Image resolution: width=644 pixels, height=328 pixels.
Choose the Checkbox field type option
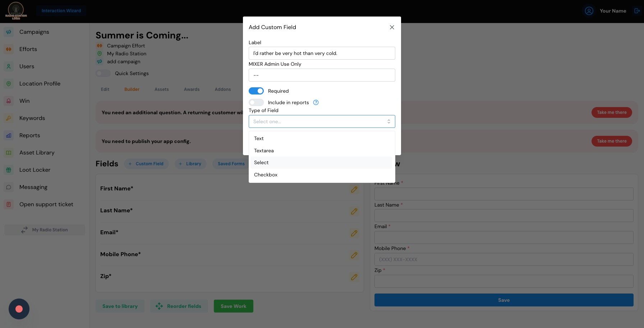click(321, 175)
